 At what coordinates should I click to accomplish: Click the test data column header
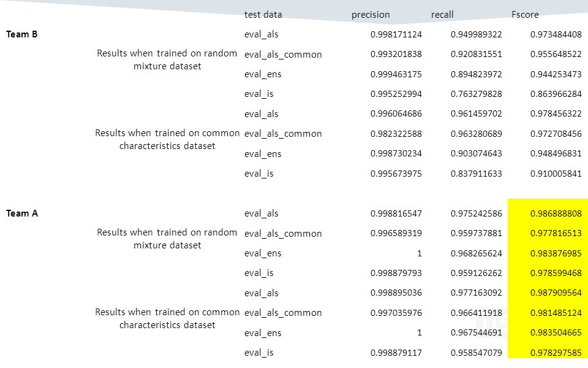(x=263, y=15)
